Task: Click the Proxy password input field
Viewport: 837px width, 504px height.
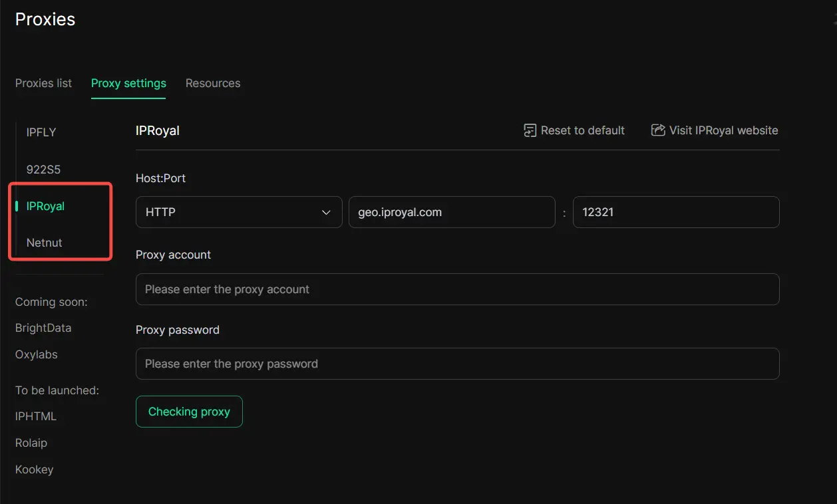Action: [x=457, y=364]
